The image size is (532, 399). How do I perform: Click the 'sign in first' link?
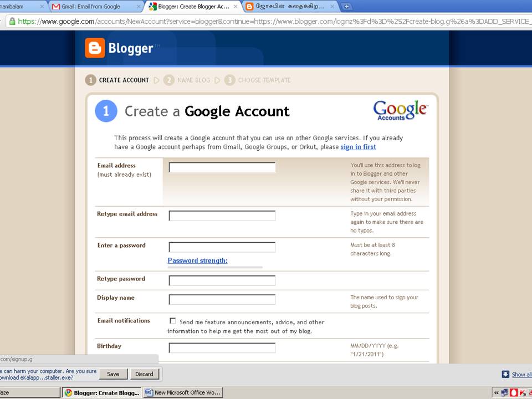[358, 147]
